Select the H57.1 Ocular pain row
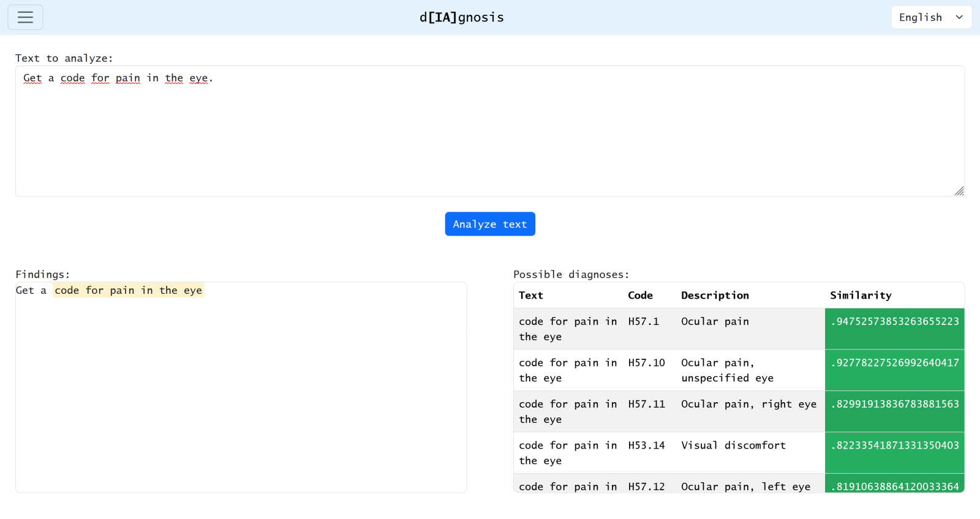Screen dimensions: 980x519 [714, 322]
